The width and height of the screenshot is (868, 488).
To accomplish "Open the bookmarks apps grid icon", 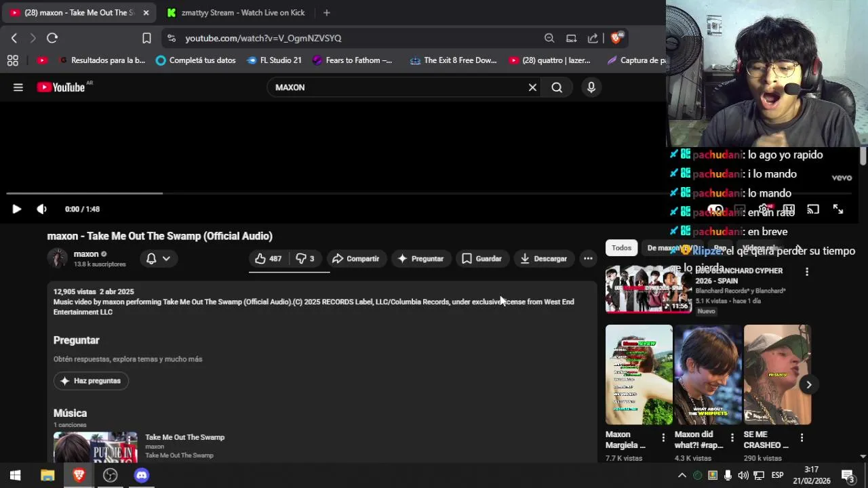I will point(12,60).
